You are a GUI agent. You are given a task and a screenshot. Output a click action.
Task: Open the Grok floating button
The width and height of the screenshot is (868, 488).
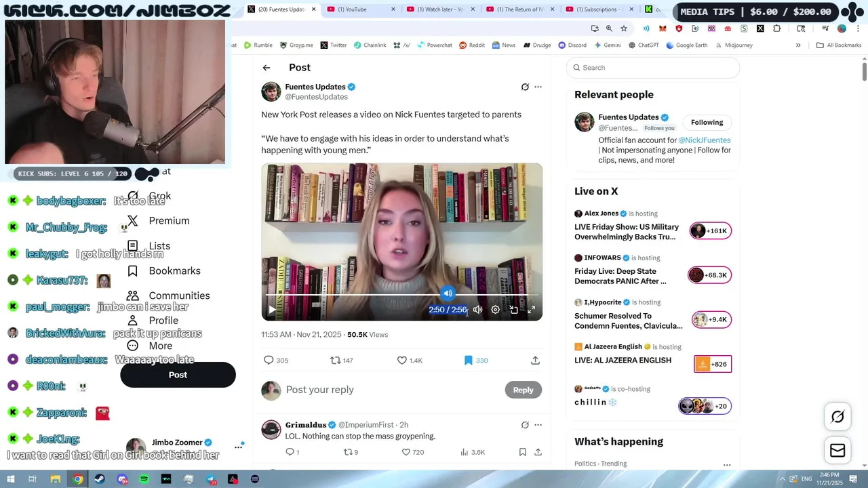pos(837,417)
